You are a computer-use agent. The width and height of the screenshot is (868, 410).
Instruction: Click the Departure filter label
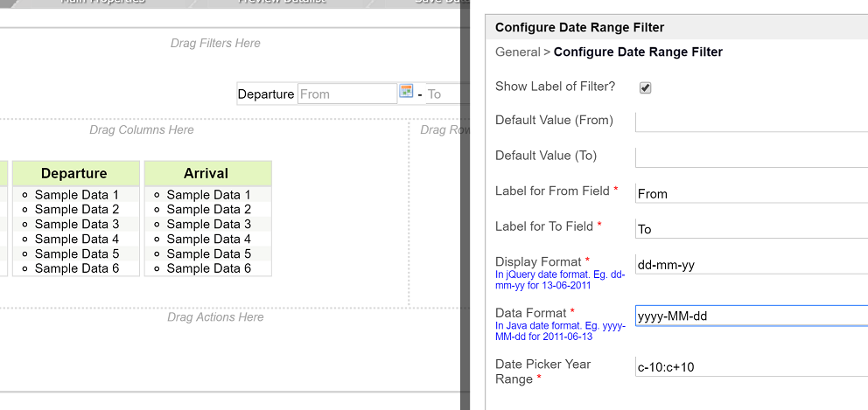pos(266,94)
